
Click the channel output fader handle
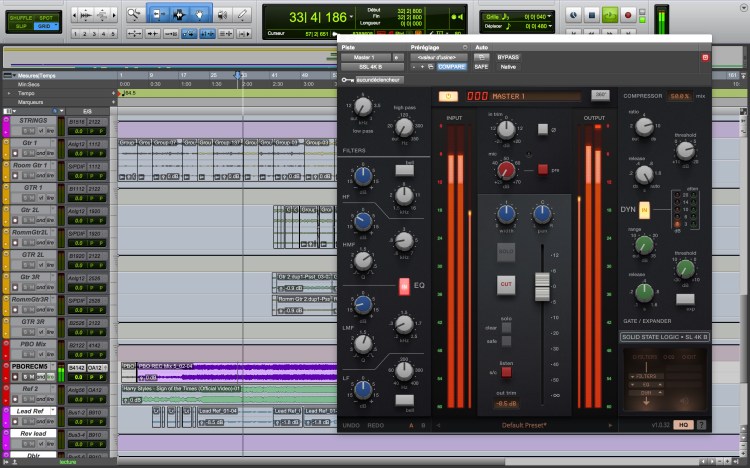(x=542, y=285)
